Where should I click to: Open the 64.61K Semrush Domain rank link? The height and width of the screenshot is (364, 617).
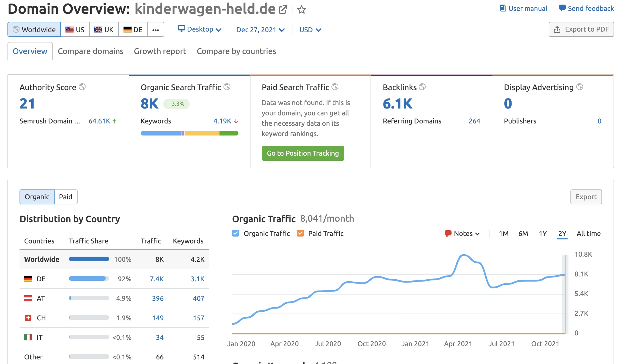click(x=99, y=121)
